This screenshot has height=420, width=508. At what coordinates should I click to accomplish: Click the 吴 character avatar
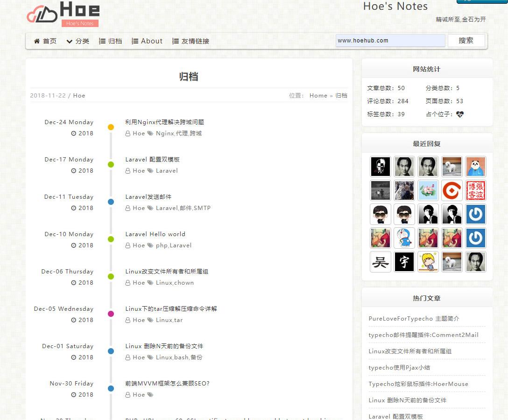click(380, 262)
